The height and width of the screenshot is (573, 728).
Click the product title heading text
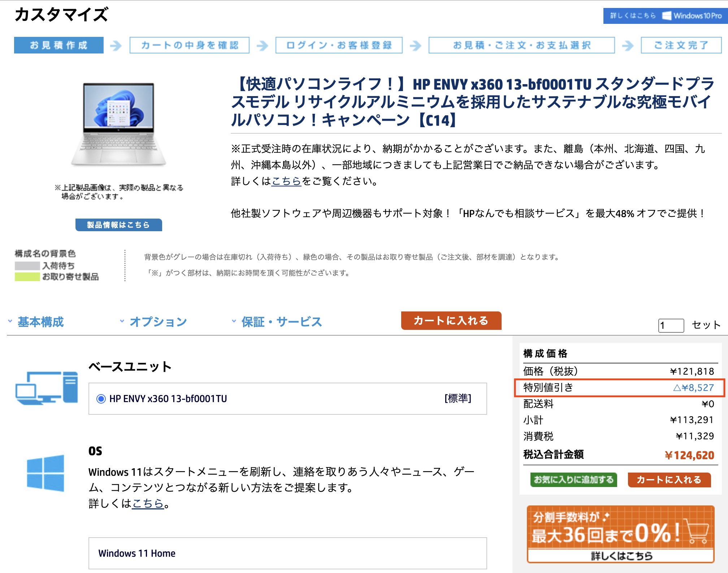click(473, 102)
